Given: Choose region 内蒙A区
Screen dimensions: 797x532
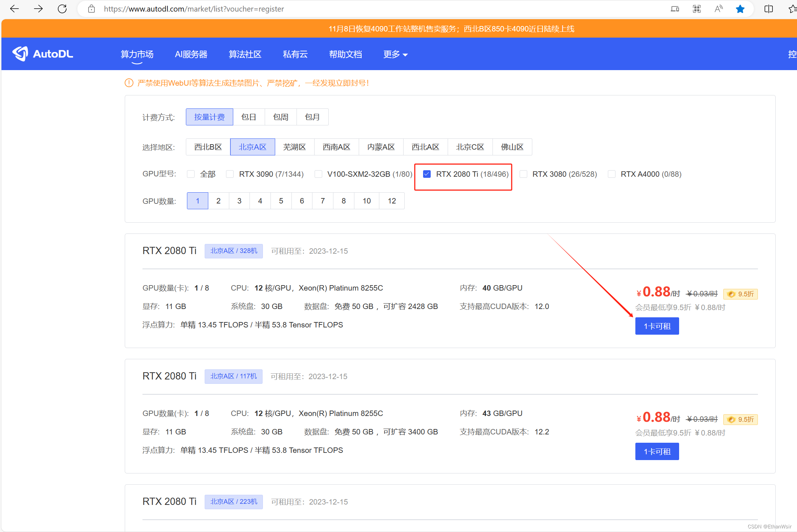Looking at the screenshot, I should click(x=381, y=147).
